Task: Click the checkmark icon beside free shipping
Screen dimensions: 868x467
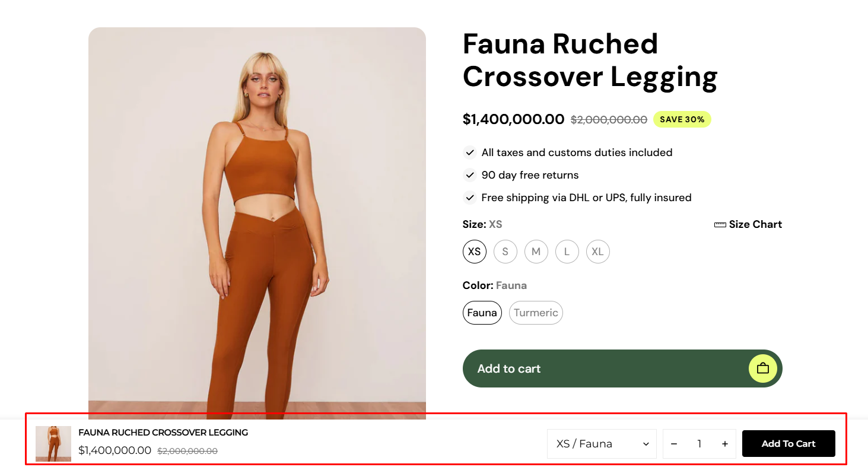Action: (x=470, y=198)
